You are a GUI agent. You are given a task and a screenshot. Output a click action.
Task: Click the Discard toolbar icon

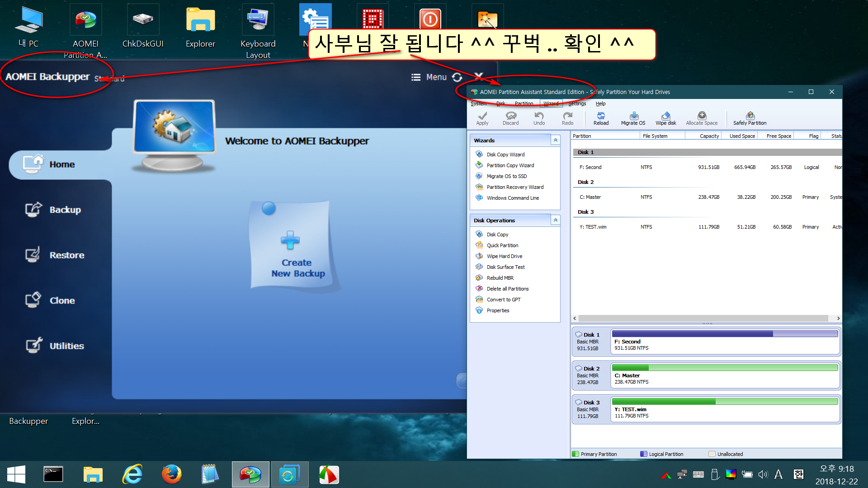click(x=510, y=118)
